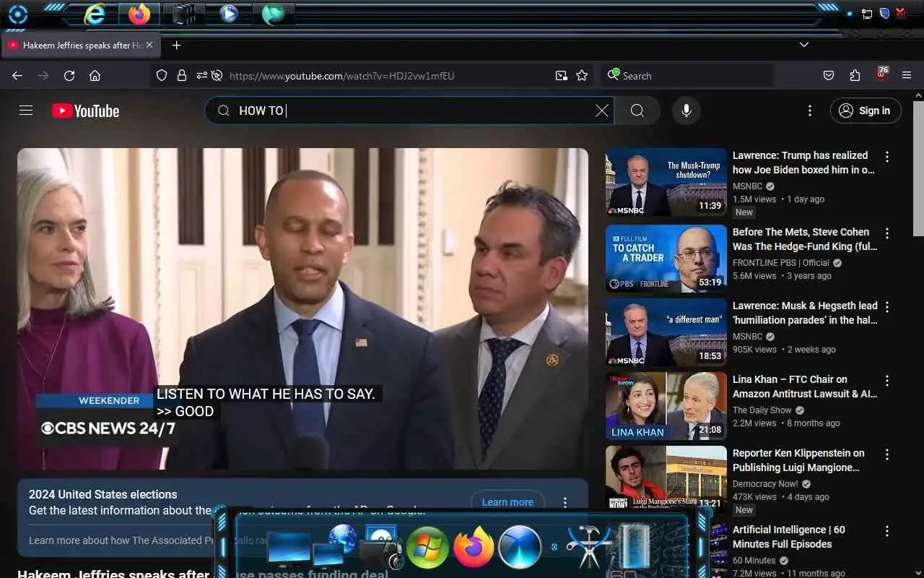The height and width of the screenshot is (578, 924).
Task: Click the autoplay blocked icon in address bar
Action: [217, 75]
